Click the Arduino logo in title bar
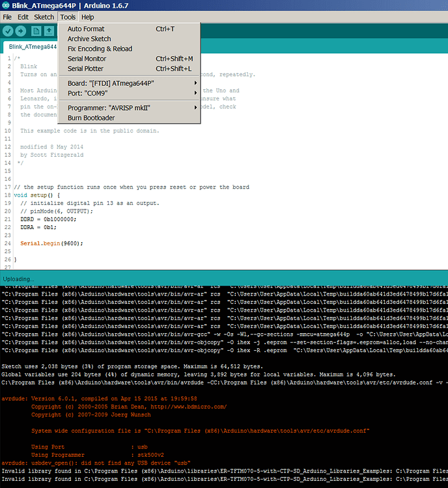The image size is (448, 488). pos(6,5)
